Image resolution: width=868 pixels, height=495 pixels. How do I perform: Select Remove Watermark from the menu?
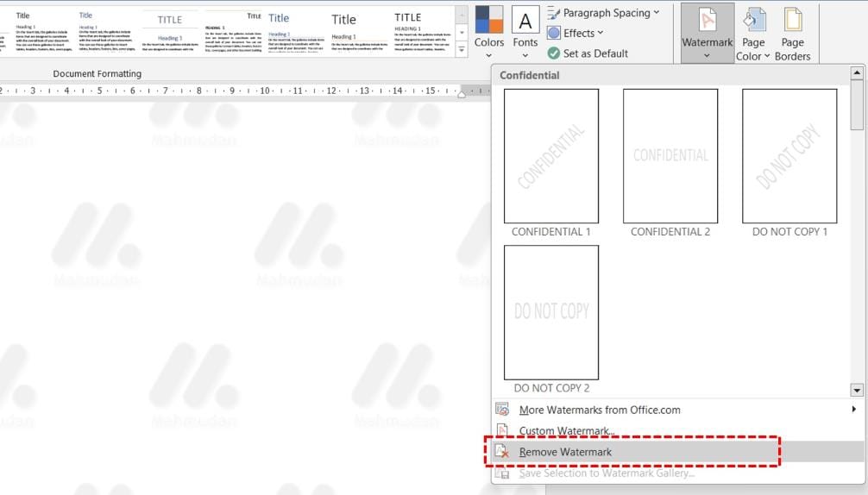(565, 452)
